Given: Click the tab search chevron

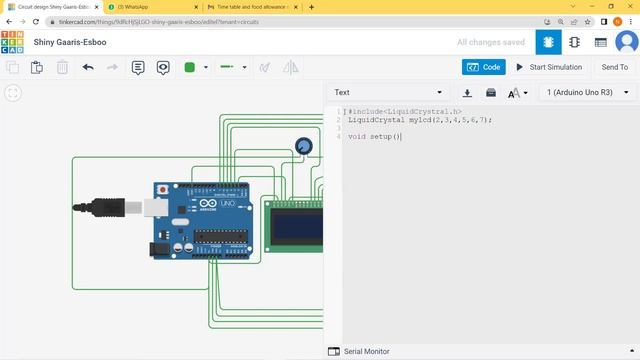Looking at the screenshot, I should tap(573, 7).
